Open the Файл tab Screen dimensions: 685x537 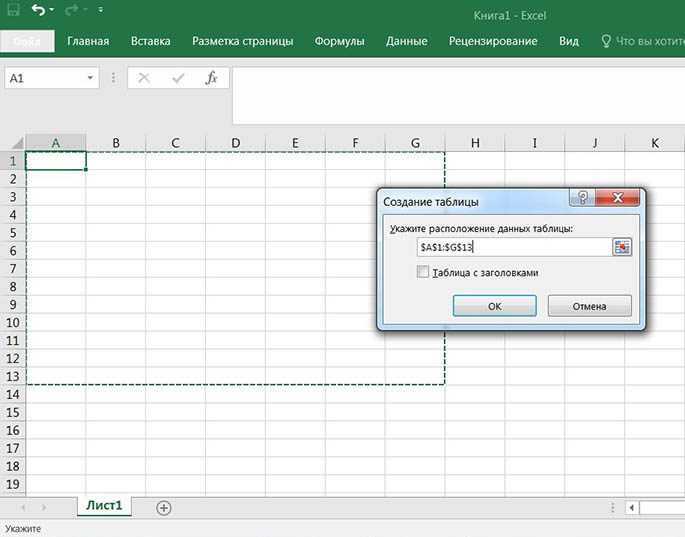coord(27,41)
